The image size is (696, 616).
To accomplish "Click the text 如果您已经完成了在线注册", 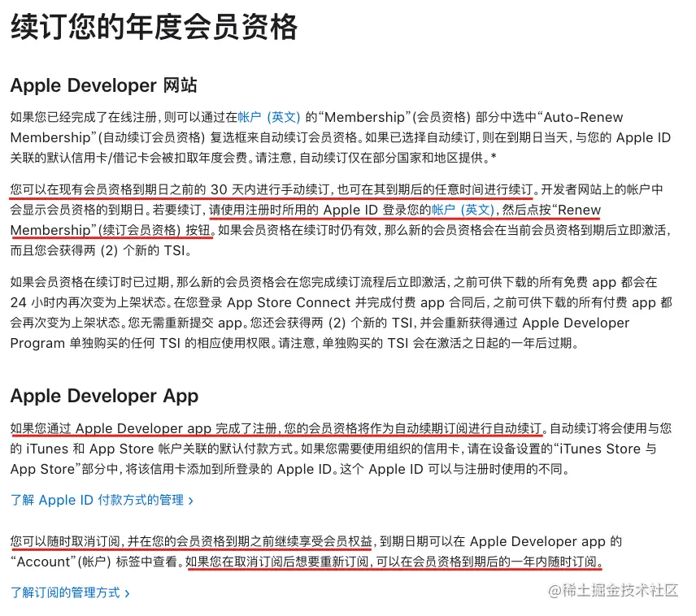I will [84, 117].
